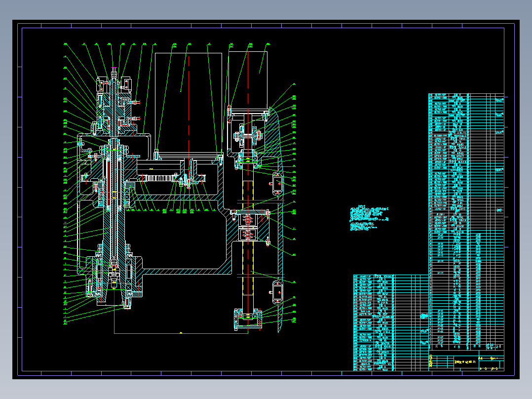This screenshot has height=399, width=532.
Task: Select the tall parts list table at right
Action: (466, 221)
